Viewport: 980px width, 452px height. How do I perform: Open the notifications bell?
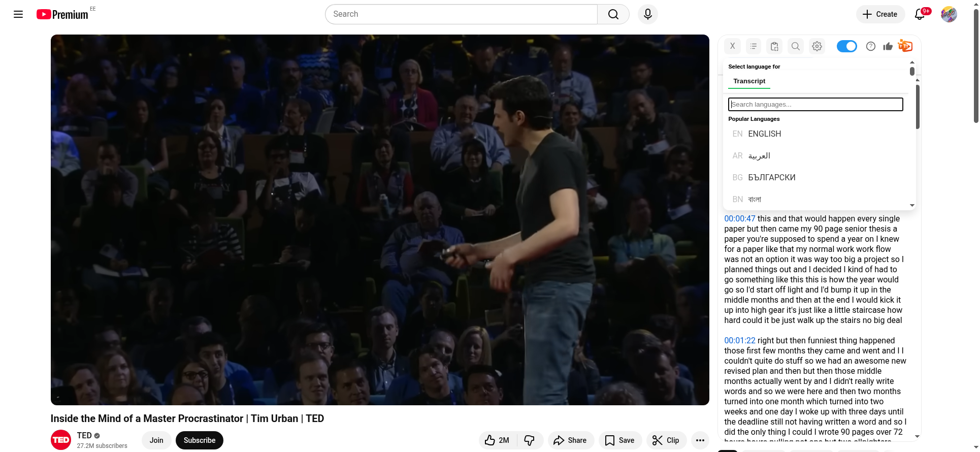(920, 14)
